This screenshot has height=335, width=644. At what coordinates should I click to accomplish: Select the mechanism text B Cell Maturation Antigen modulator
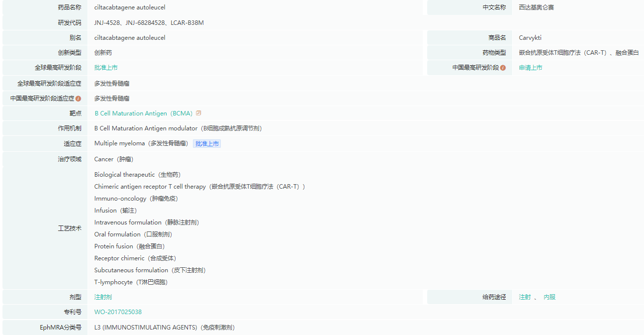pyautogui.click(x=146, y=128)
